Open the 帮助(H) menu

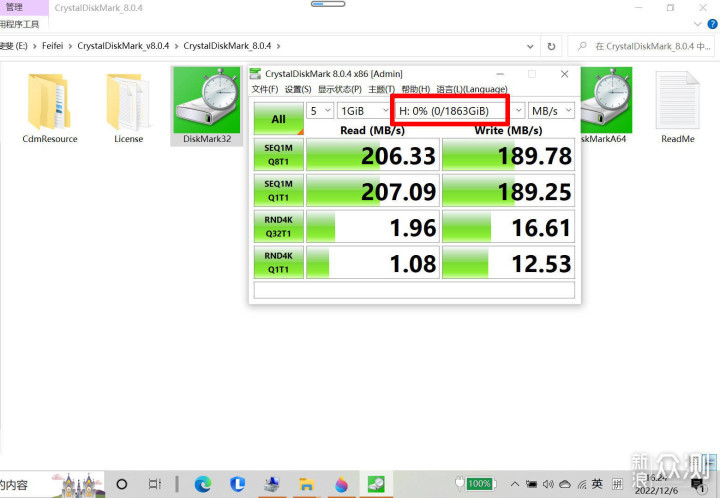(416, 89)
